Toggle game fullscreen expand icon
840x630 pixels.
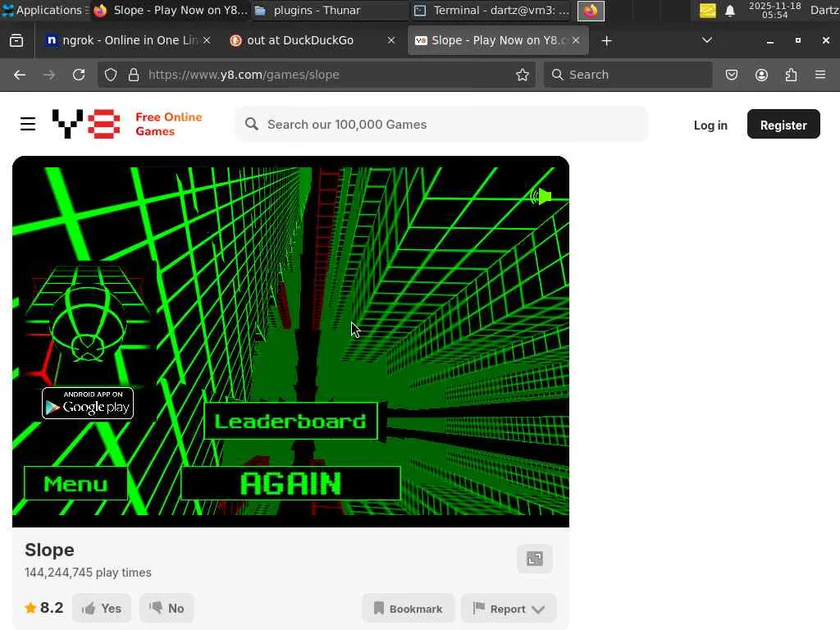535,559
